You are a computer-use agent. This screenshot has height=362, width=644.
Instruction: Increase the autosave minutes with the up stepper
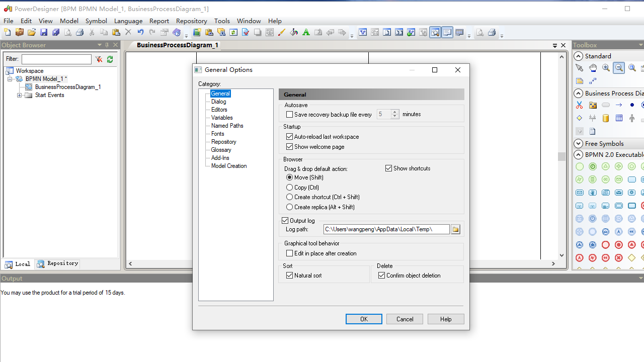(394, 112)
